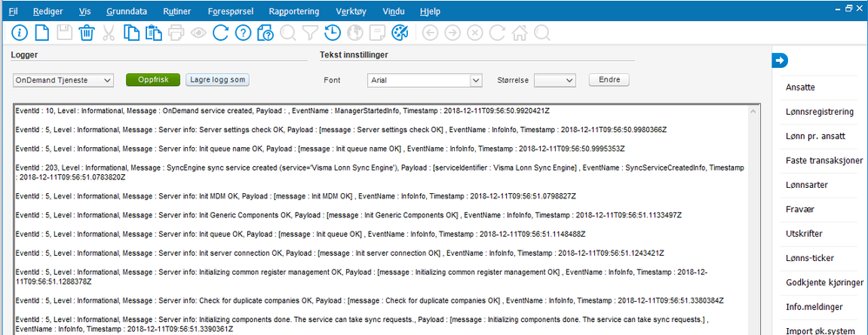The width and height of the screenshot is (868, 335).
Task: Click the stop circle-x icon
Action: 475,33
